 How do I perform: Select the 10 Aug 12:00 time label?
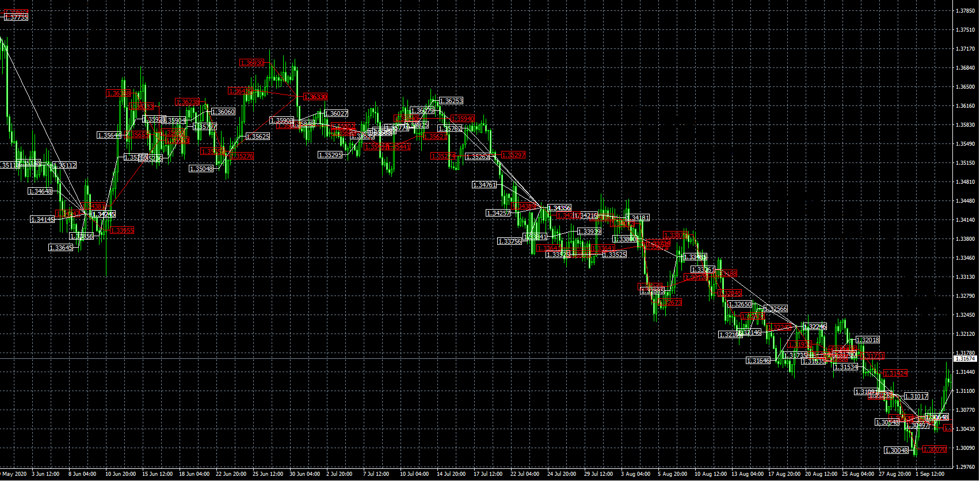pos(710,474)
